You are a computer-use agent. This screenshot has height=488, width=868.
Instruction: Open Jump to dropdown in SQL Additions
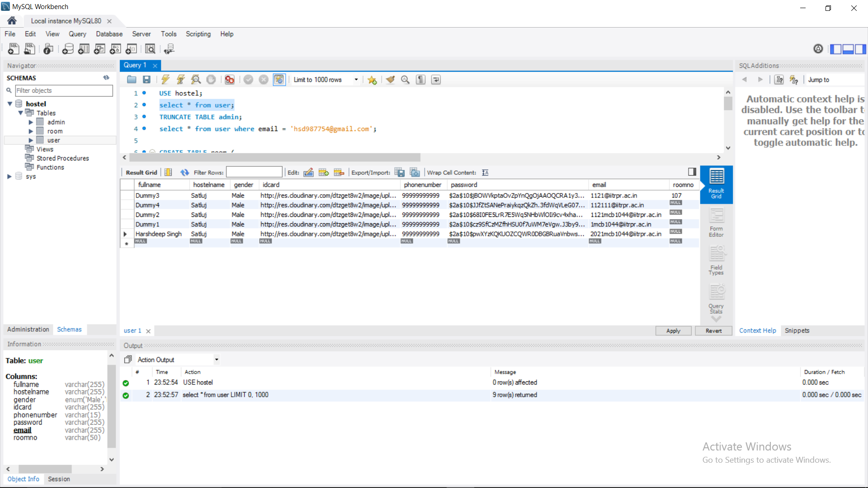(x=835, y=80)
